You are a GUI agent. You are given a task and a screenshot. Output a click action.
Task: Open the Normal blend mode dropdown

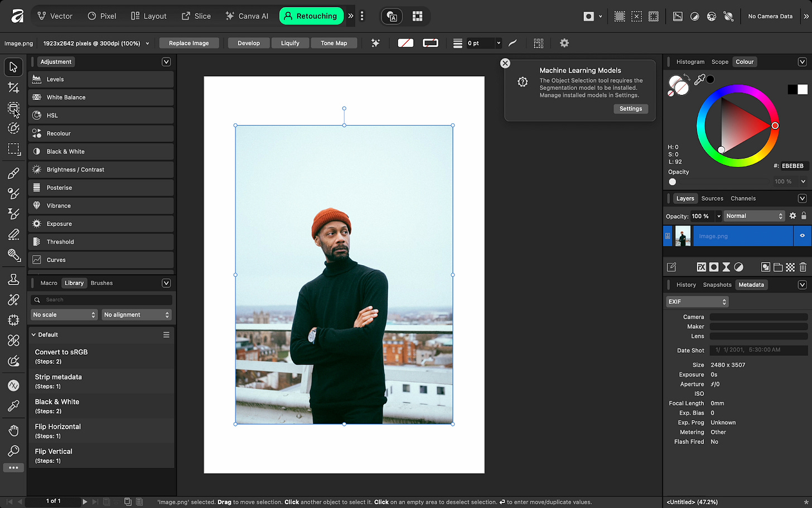[753, 216]
